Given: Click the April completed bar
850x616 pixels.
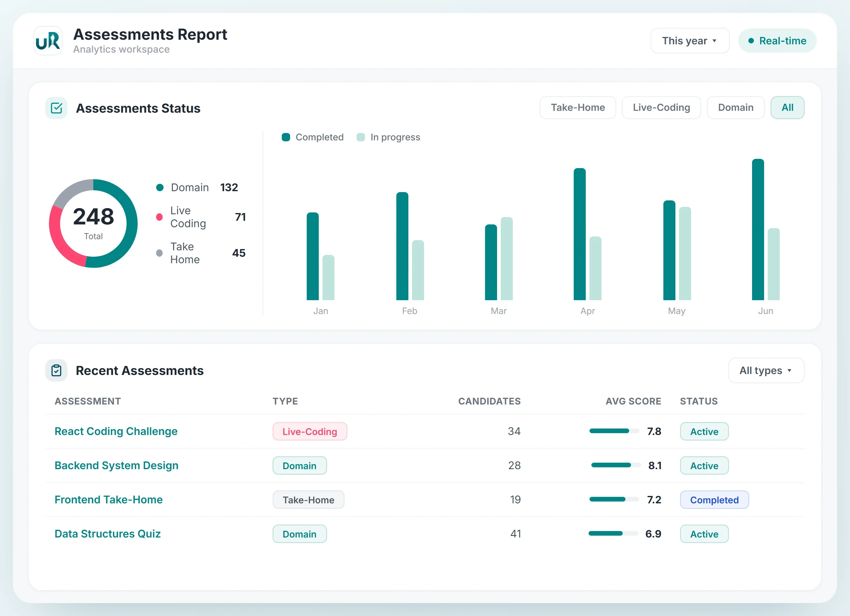Looking at the screenshot, I should coord(579,234).
